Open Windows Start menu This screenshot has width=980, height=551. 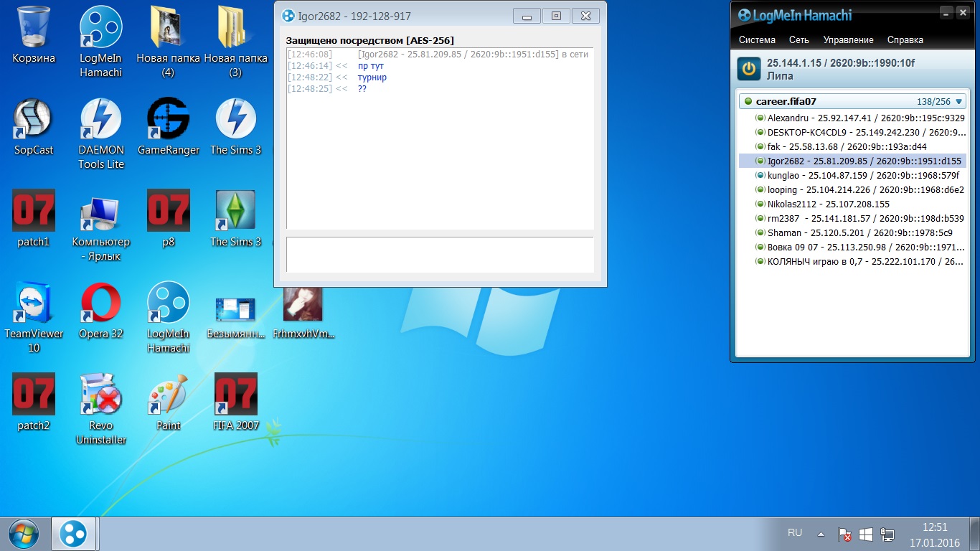[x=24, y=533]
